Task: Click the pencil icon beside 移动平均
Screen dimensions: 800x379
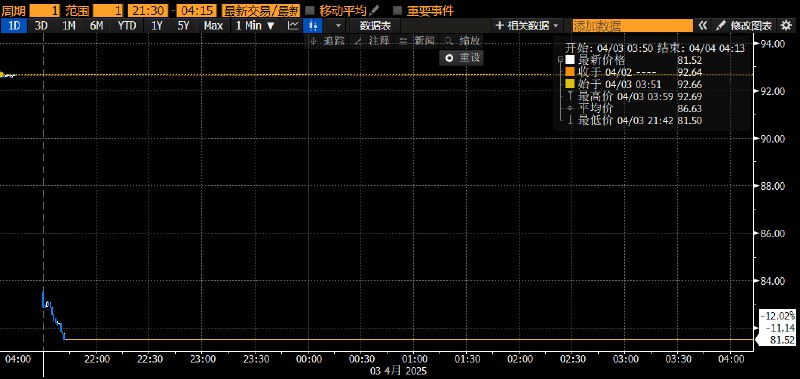Action: [374, 10]
